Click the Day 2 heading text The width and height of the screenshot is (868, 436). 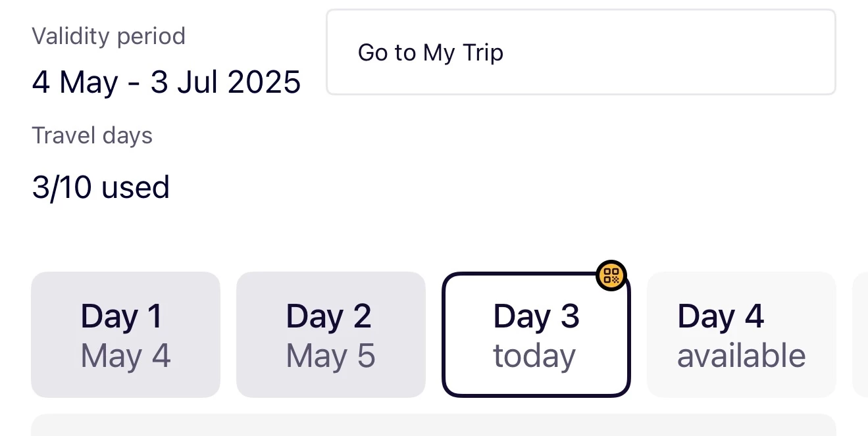click(328, 316)
